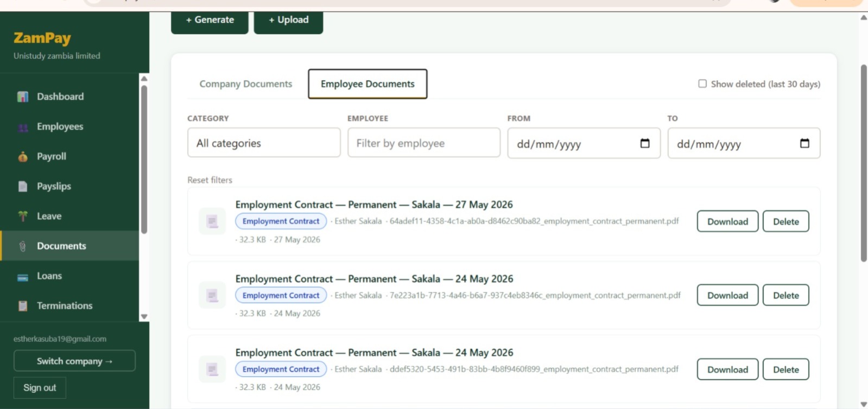This screenshot has width=868, height=409.
Task: Select Documents in the sidebar
Action: 69,246
